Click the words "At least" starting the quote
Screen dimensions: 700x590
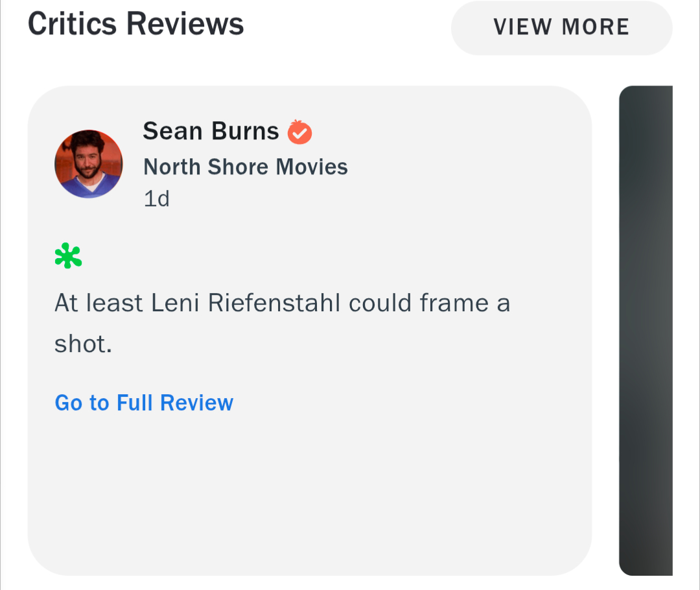click(99, 303)
